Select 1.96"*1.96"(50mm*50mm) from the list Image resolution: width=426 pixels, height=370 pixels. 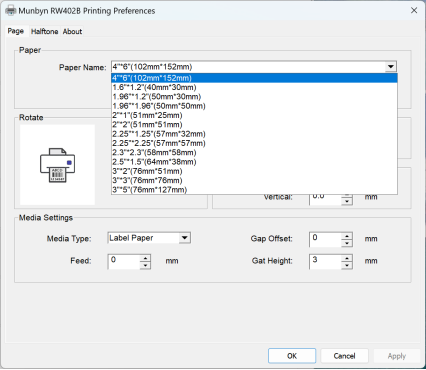click(254, 106)
